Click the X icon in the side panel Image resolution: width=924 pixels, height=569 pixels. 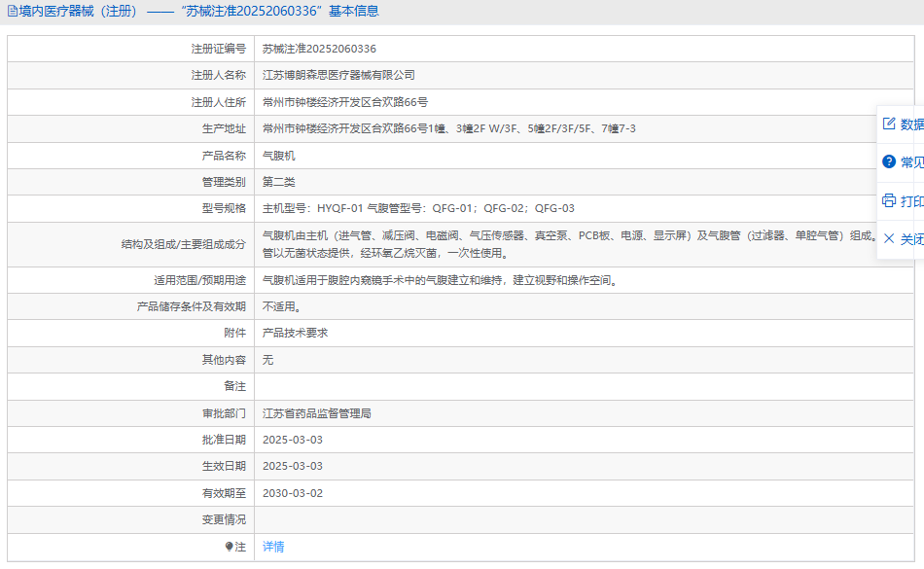(x=888, y=238)
